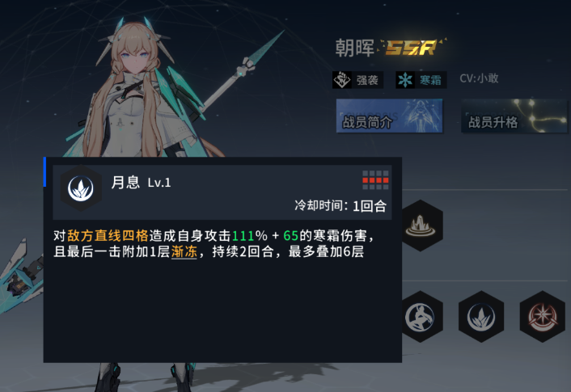
Task: Click the 月息 Lv.1 skill title
Action: pyautogui.click(x=141, y=182)
